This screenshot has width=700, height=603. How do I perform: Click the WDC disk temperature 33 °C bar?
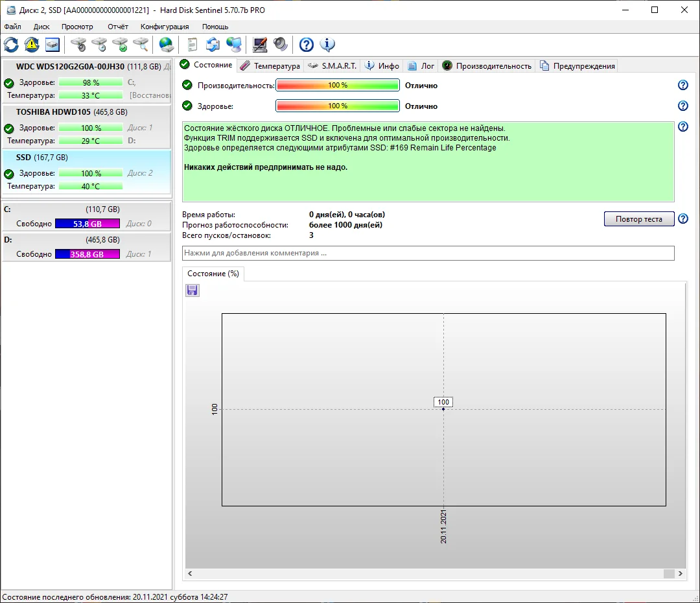(91, 95)
